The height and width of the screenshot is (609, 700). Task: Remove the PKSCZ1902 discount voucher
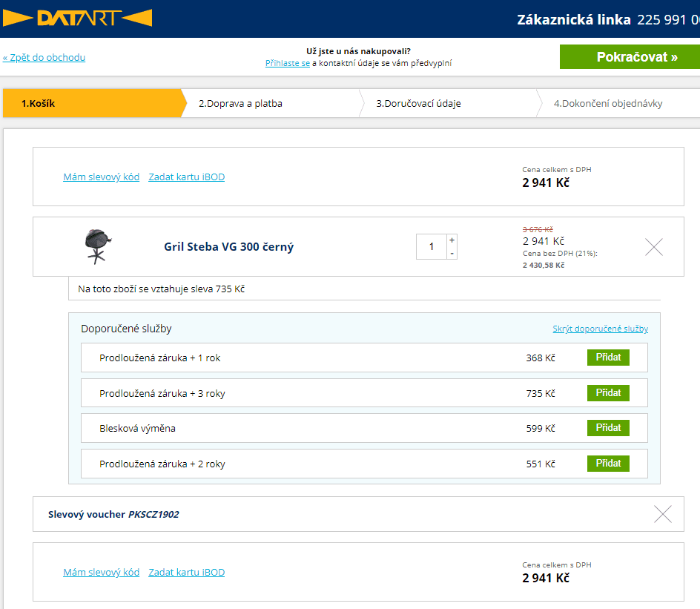point(662,514)
